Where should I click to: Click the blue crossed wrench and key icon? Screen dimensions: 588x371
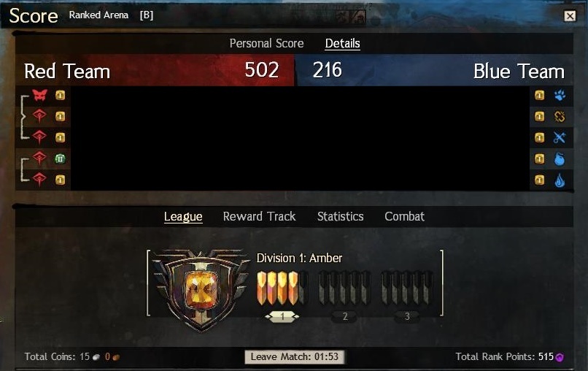pyautogui.click(x=560, y=137)
